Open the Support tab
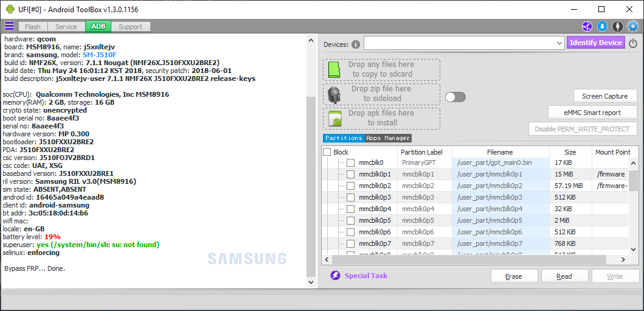This screenshot has height=311, width=644. tap(130, 27)
